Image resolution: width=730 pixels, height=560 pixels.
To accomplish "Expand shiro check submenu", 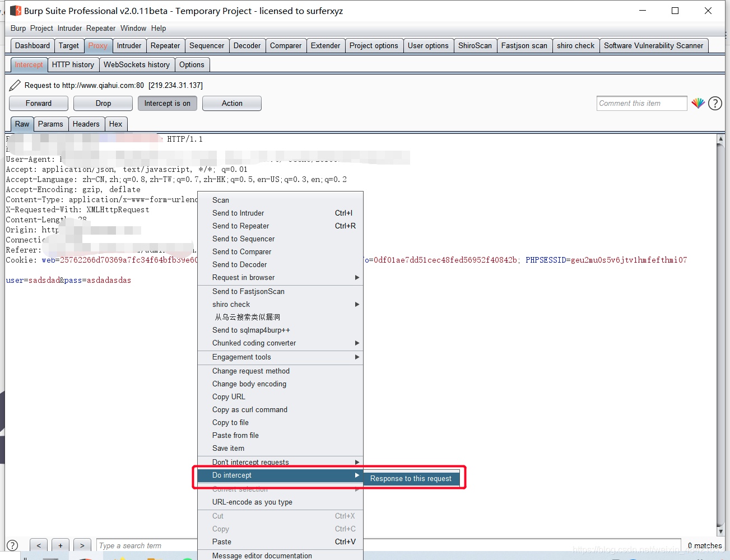I will click(280, 304).
